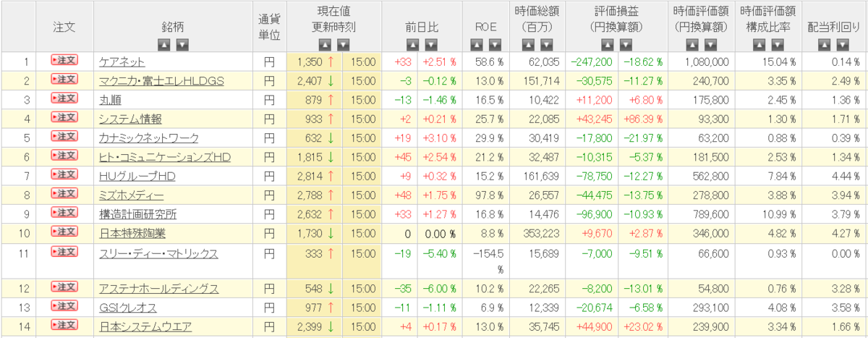Open order for システム情報
The image size is (868, 338).
(x=64, y=117)
